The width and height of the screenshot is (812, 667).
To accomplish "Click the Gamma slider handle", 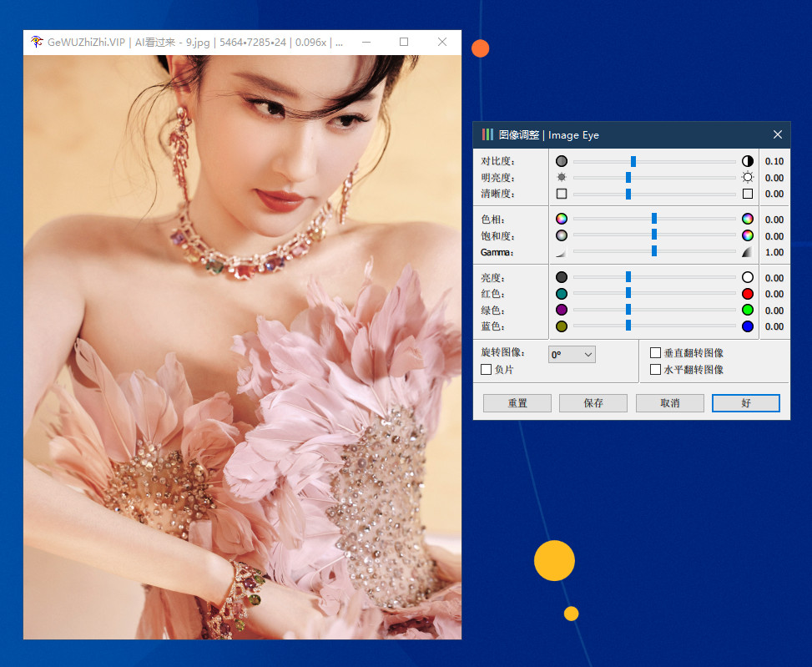I will pyautogui.click(x=654, y=251).
